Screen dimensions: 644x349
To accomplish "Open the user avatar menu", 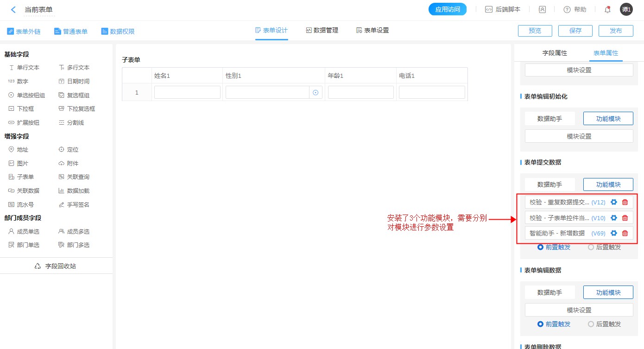I will [626, 9].
